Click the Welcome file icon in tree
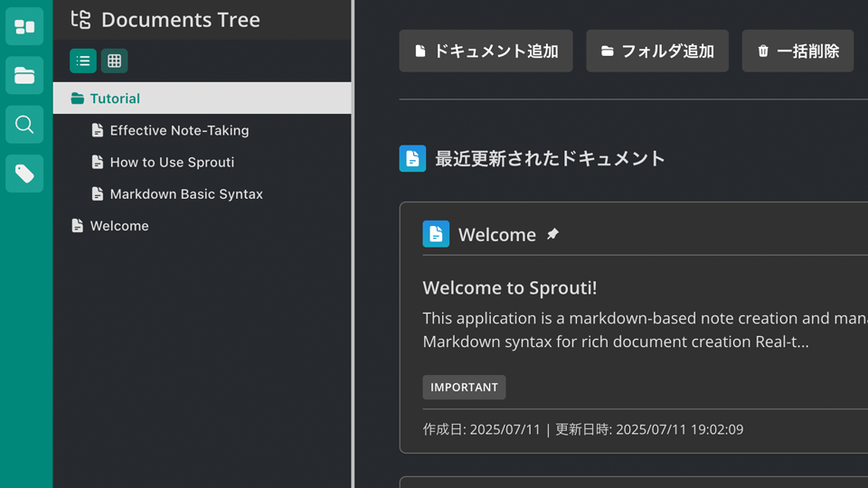Screen dimensions: 868x488 point(78,226)
